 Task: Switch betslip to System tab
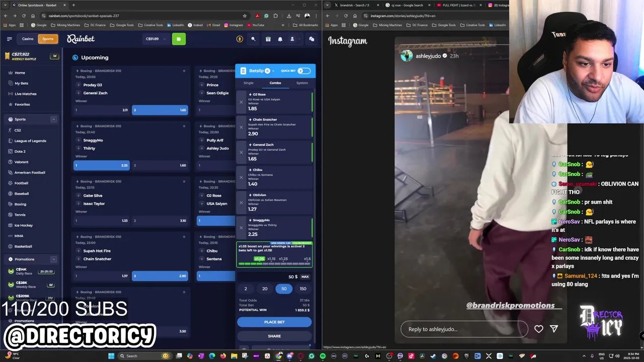302,83
